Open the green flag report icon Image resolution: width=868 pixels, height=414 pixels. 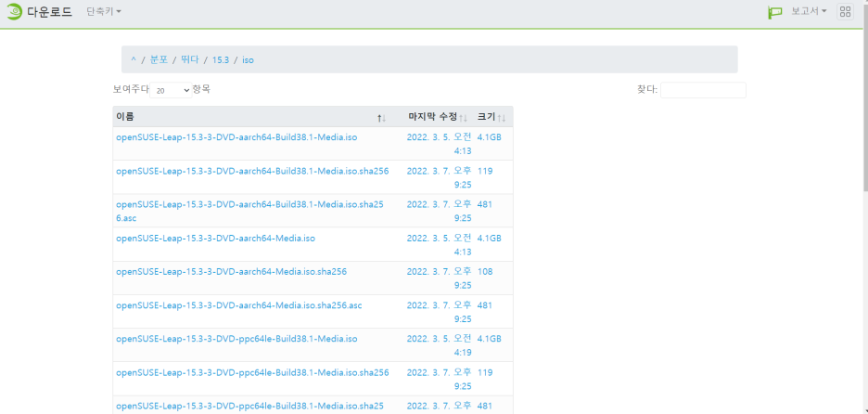click(x=775, y=12)
